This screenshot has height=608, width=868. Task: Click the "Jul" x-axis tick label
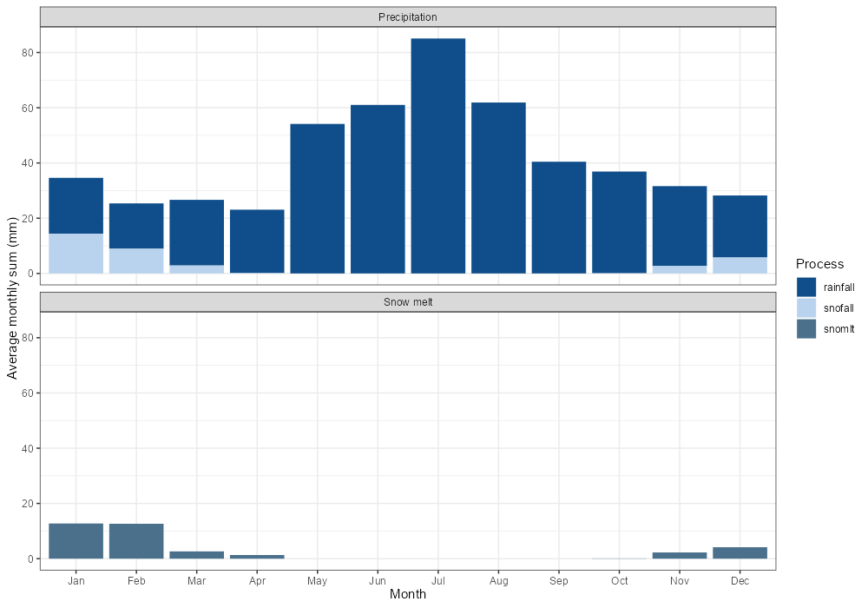point(438,580)
